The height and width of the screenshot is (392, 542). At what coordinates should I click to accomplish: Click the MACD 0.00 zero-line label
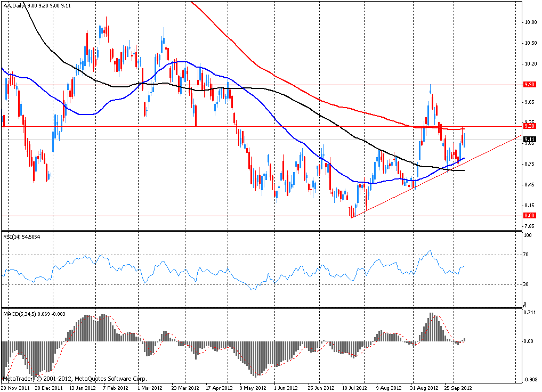point(529,341)
